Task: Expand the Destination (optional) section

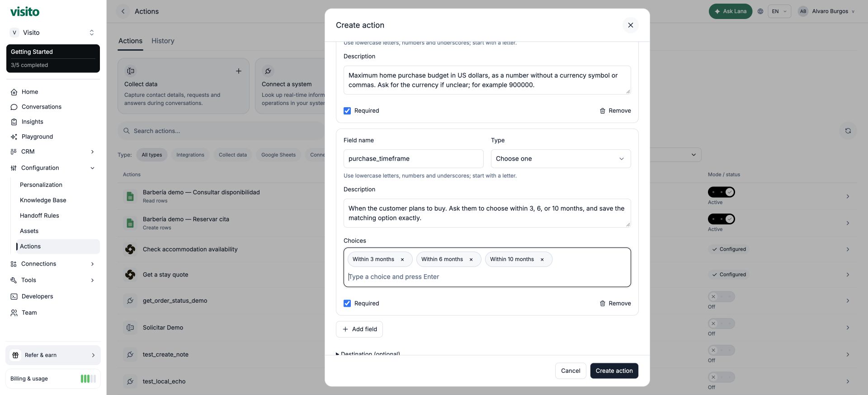Action: [368, 353]
